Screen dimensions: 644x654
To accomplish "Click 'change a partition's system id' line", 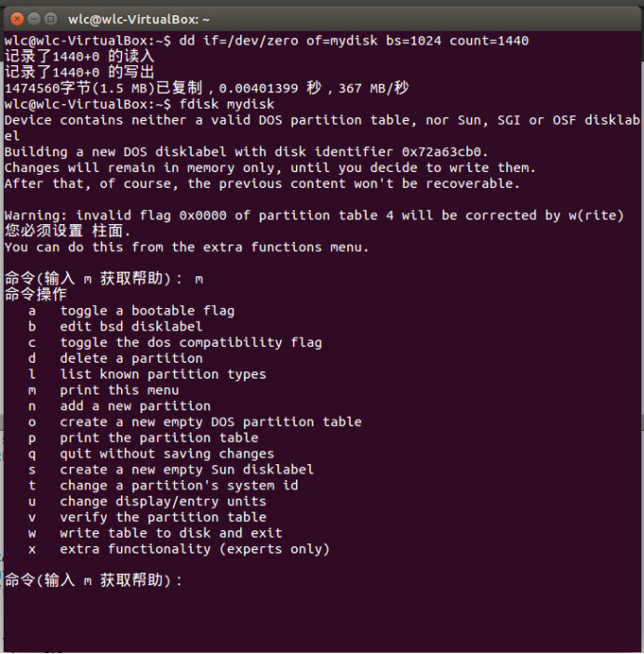I will 179,485.
